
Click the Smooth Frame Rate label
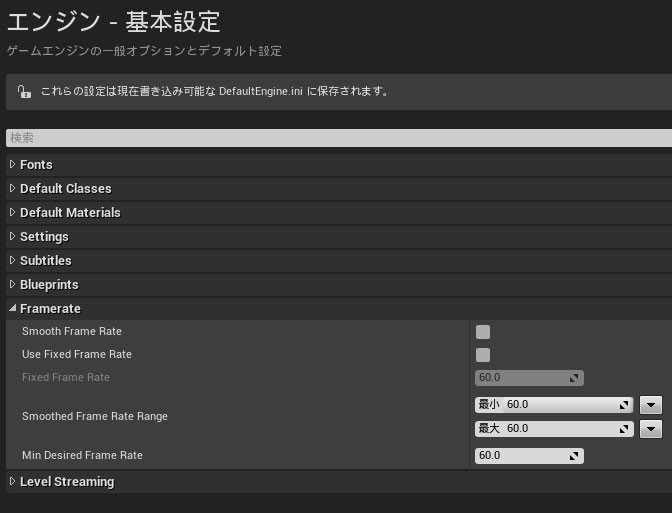pyautogui.click(x=72, y=331)
